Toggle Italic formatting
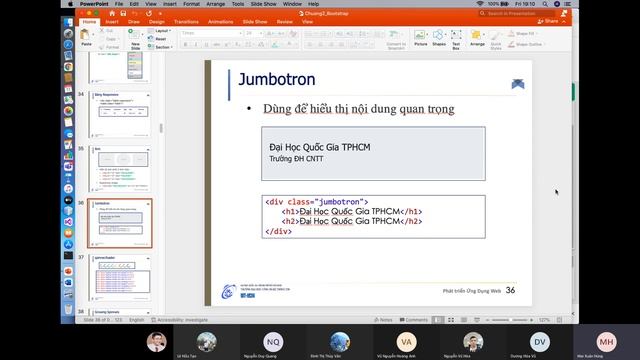The height and width of the screenshot is (360, 640). (x=196, y=44)
